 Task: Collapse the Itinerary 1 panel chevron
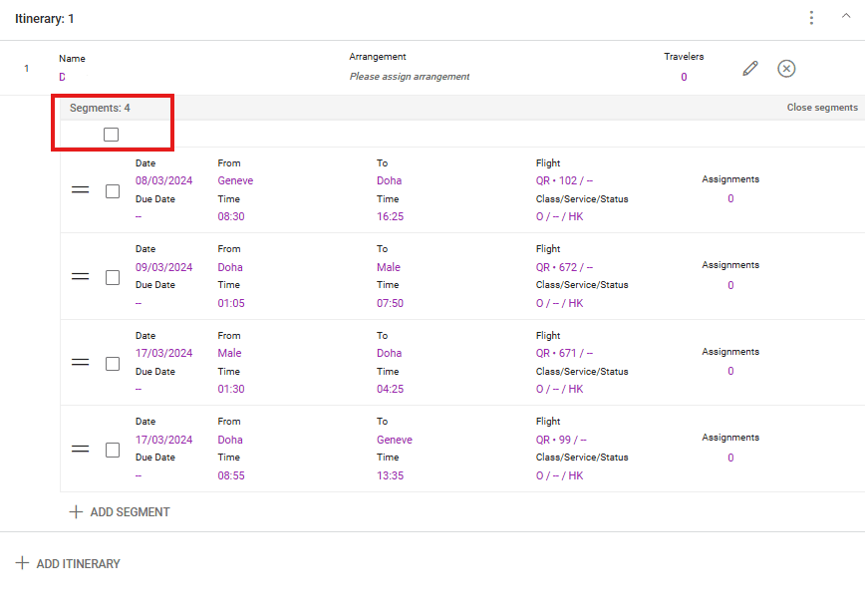(x=847, y=17)
